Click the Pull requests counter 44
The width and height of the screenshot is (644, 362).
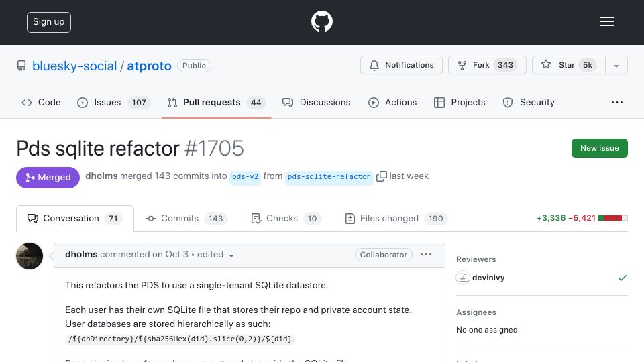256,103
